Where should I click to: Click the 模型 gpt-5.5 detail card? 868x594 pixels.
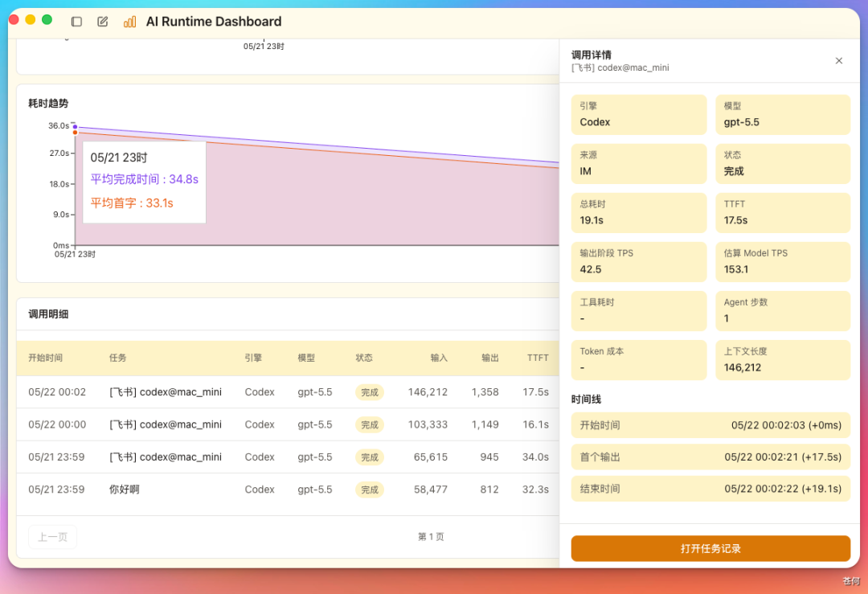click(x=783, y=115)
